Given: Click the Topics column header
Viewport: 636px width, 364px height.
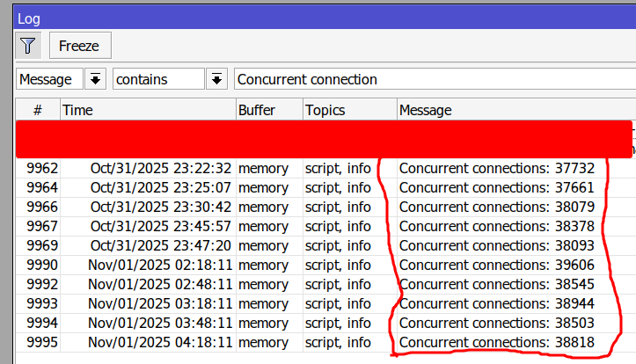Looking at the screenshot, I should (x=347, y=110).
